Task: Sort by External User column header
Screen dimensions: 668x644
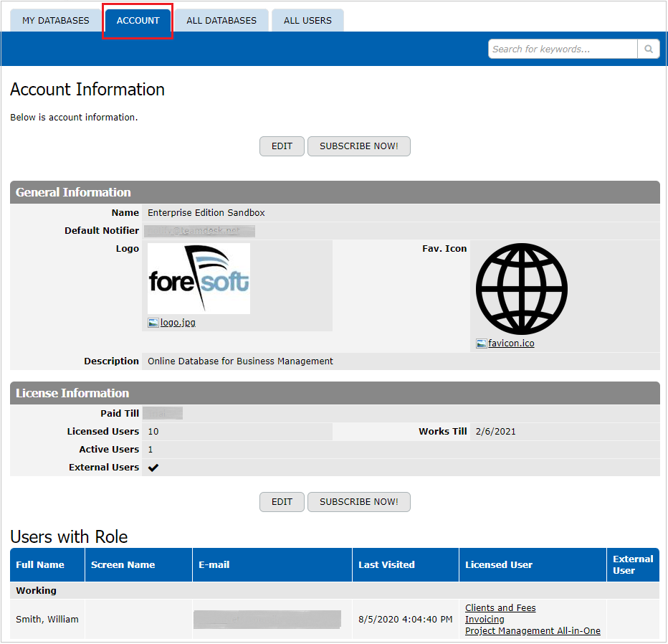Action: click(x=633, y=564)
